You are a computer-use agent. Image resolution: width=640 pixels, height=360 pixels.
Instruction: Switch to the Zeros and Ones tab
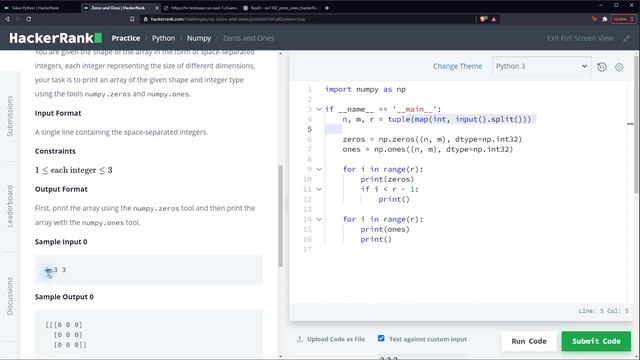118,8
